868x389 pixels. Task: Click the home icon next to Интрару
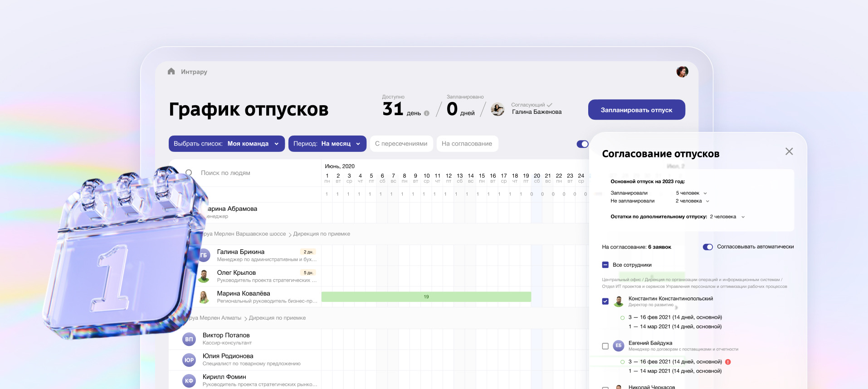(171, 72)
